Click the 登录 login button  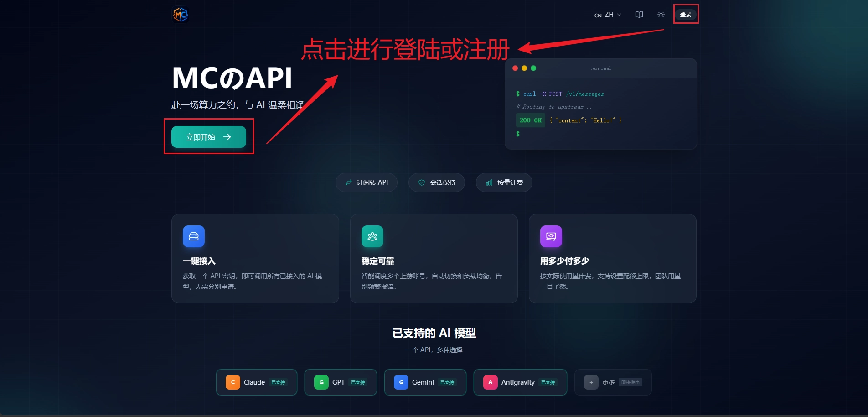coord(686,15)
